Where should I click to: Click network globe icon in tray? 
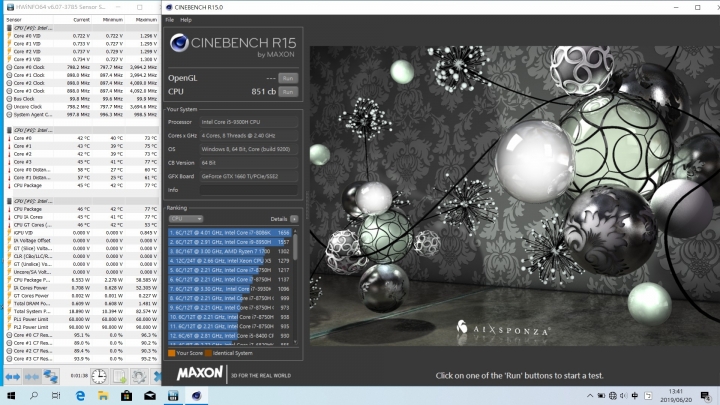pos(613,395)
